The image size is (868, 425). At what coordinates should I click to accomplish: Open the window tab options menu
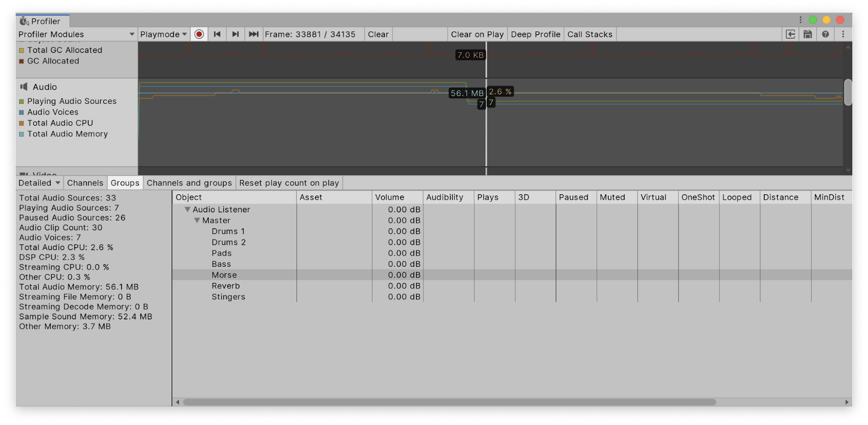(x=800, y=20)
